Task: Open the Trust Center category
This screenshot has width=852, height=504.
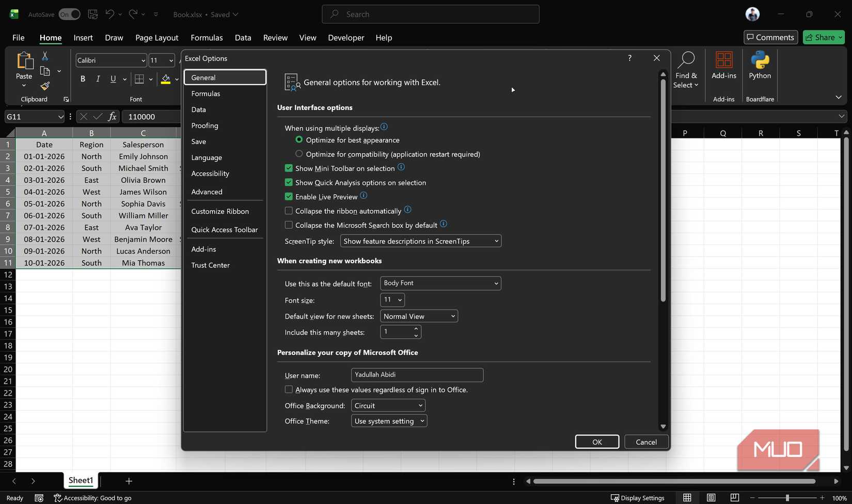Action: pos(210,265)
